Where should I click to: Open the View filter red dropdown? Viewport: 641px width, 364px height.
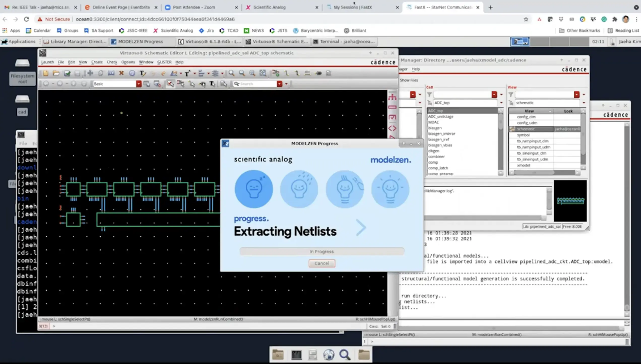576,95
